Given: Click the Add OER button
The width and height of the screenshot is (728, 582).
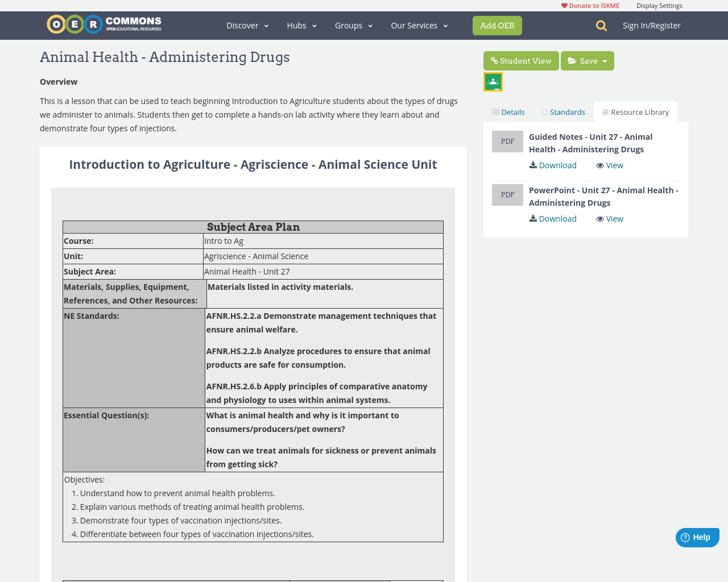Looking at the screenshot, I should tap(497, 25).
